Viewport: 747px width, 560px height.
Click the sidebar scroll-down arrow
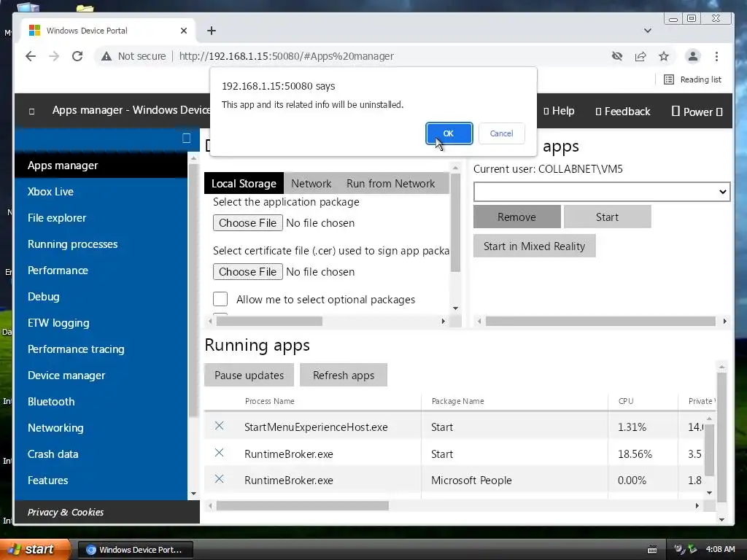[x=193, y=494]
